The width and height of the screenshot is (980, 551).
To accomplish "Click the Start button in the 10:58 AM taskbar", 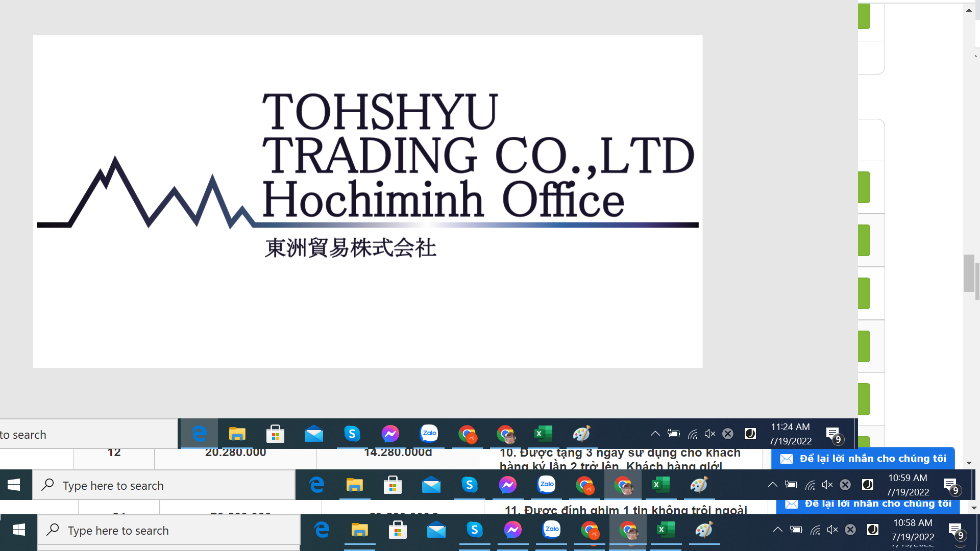I will click(x=19, y=530).
